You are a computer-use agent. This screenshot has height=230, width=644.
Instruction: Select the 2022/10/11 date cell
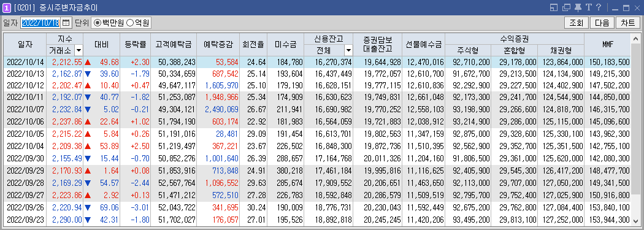(x=25, y=97)
